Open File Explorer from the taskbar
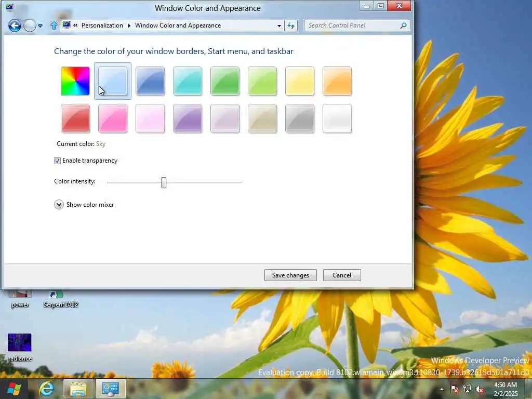 [x=78, y=389]
